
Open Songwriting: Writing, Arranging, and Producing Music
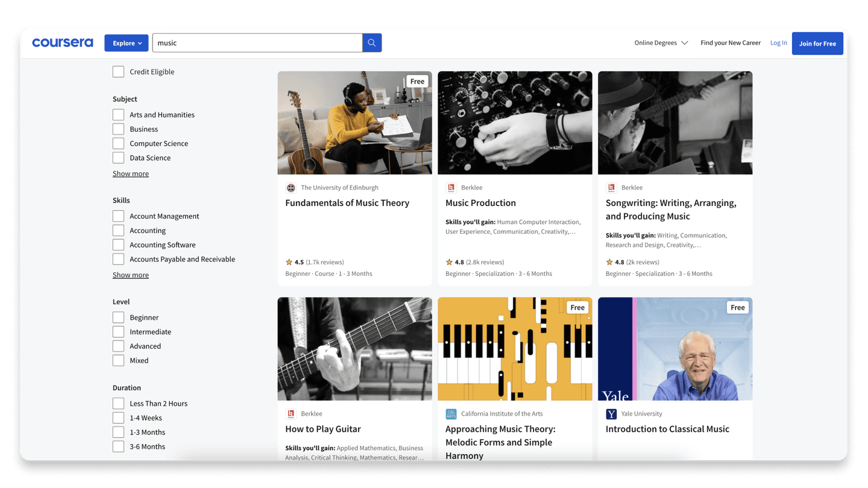(x=671, y=210)
